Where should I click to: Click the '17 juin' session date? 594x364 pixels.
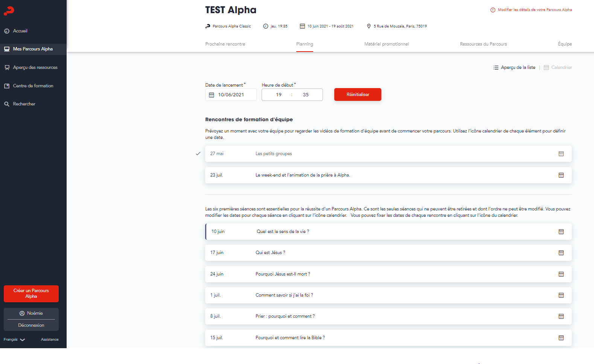[x=217, y=253]
